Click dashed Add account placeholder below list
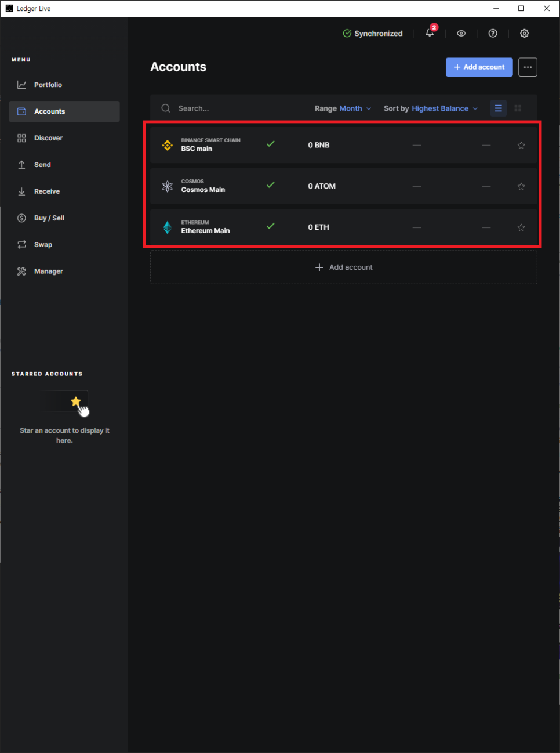 point(344,267)
